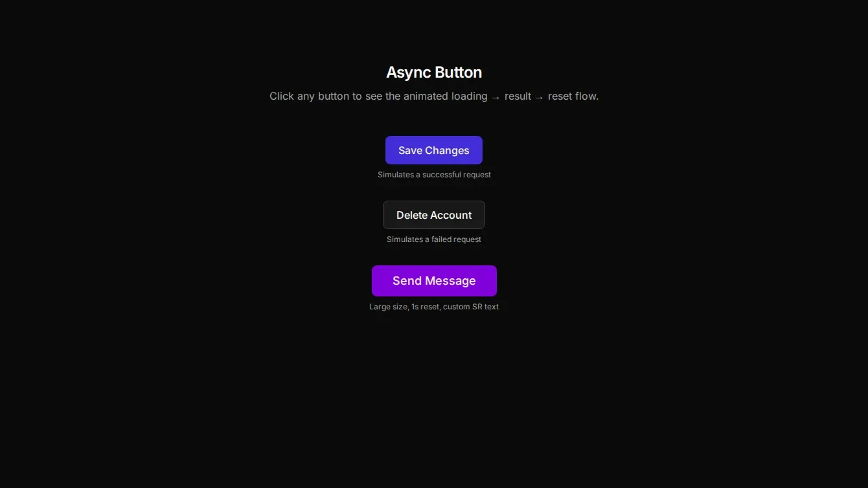Click the word 'Message' on the purple button
This screenshot has height=488, width=868.
451,281
